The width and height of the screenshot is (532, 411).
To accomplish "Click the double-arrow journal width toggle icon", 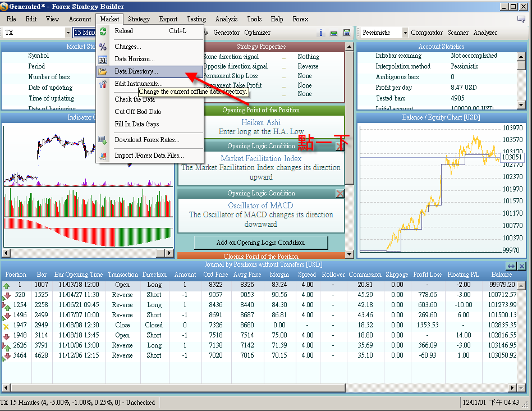I will pos(511,266).
